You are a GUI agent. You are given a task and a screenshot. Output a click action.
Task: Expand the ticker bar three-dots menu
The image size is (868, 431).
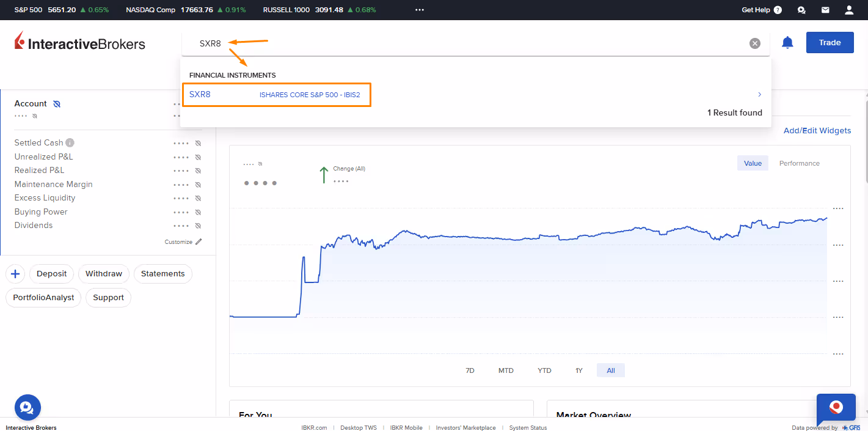coord(419,10)
